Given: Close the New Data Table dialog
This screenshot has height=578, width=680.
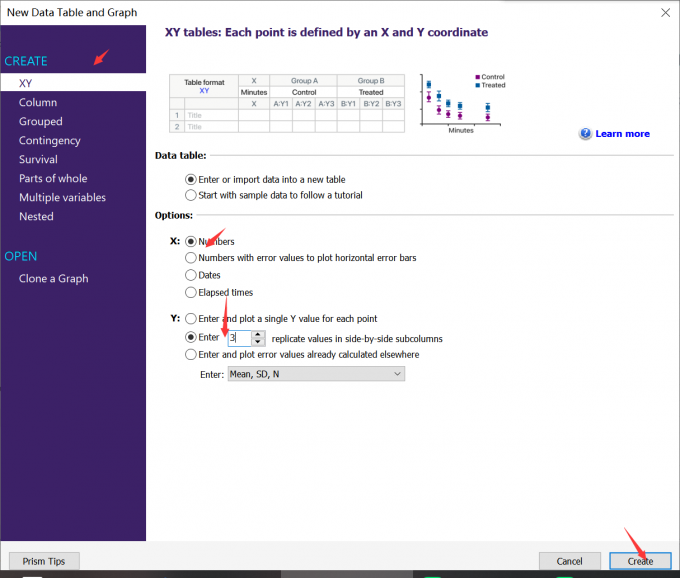Looking at the screenshot, I should click(665, 13).
